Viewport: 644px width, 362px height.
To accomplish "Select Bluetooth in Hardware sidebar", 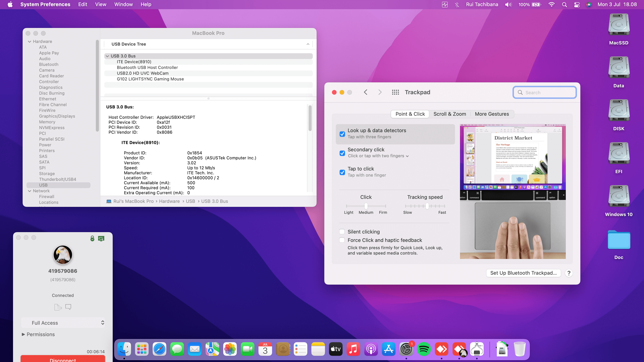I will (x=48, y=65).
